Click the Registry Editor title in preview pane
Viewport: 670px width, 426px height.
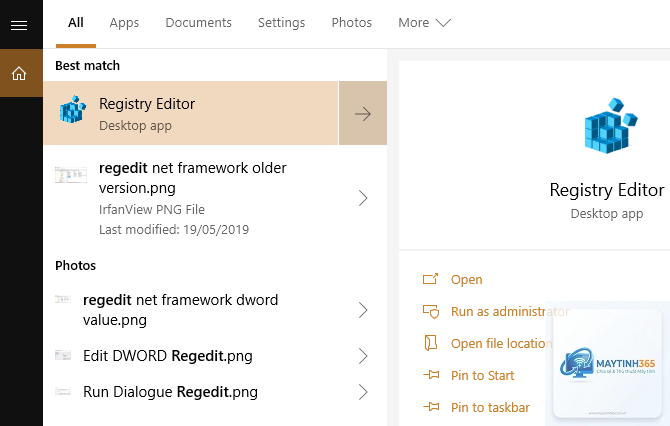(607, 190)
